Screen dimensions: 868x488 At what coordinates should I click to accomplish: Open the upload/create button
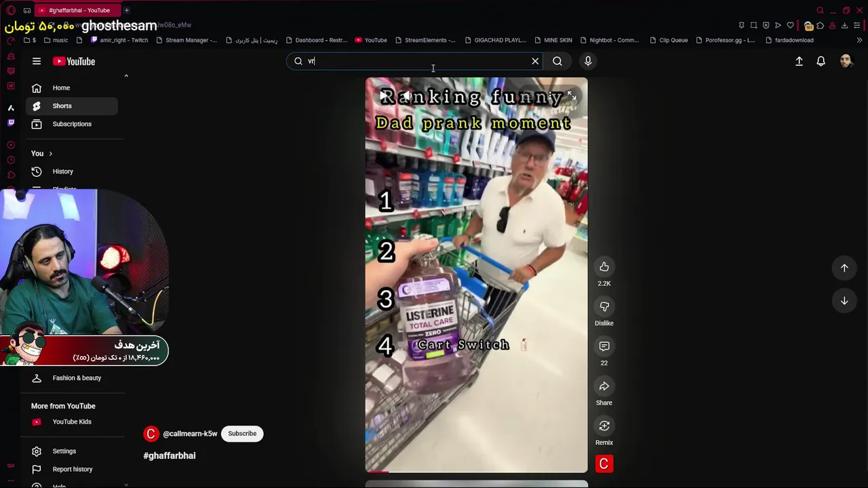[799, 61]
